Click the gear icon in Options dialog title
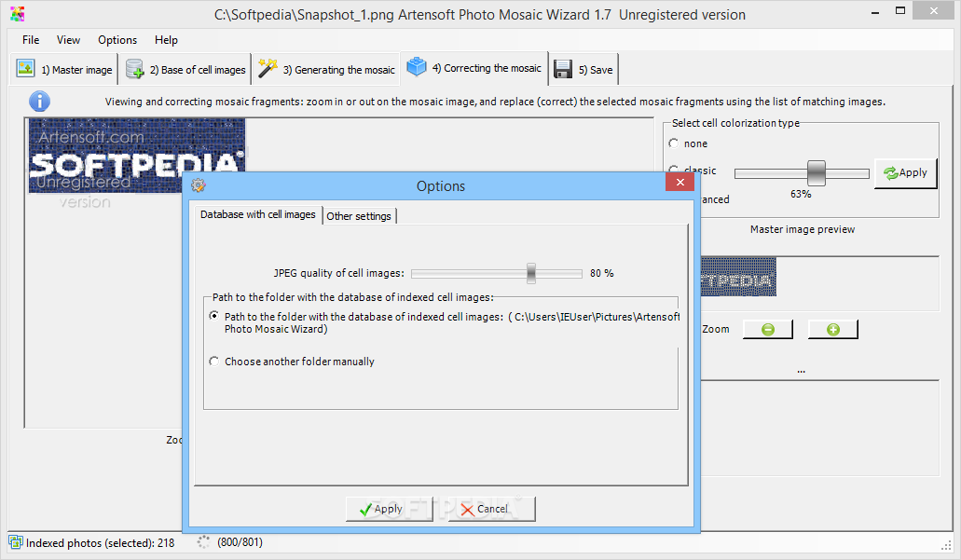 [198, 185]
